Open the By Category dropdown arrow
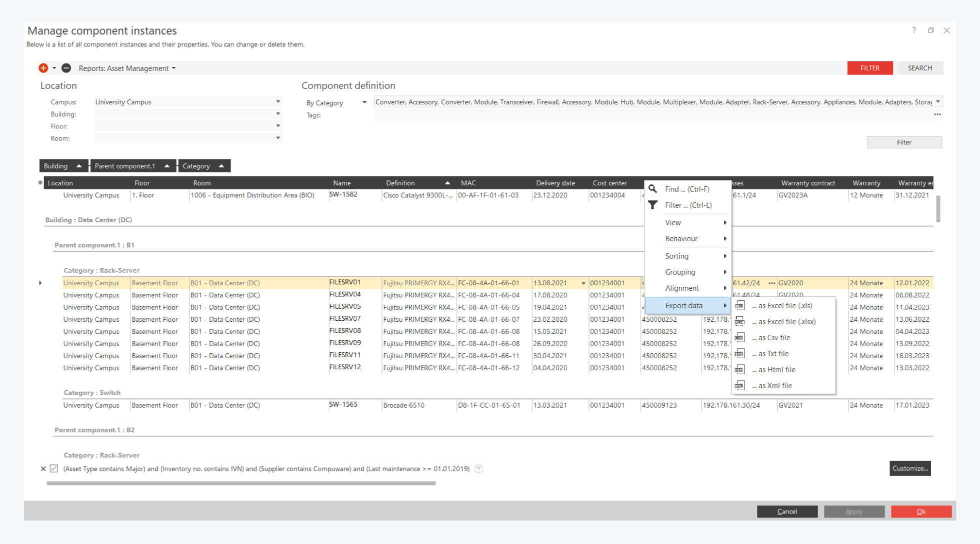This screenshot has height=544, width=980. click(x=364, y=102)
